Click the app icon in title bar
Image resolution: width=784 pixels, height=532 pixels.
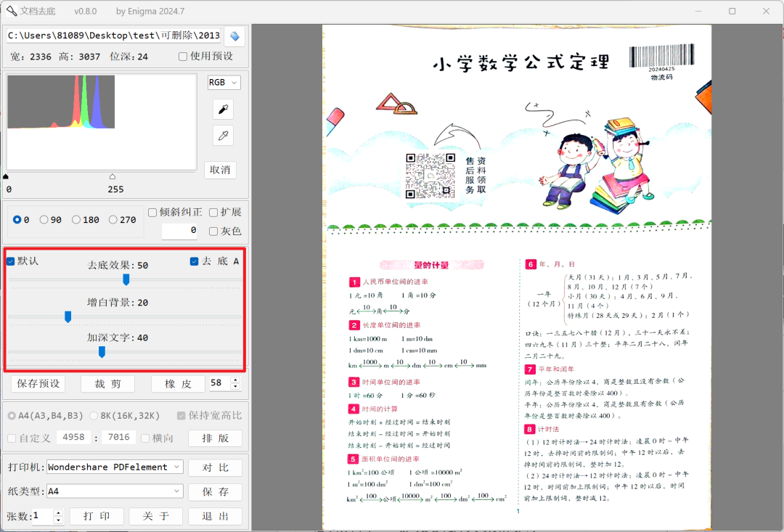[x=12, y=12]
